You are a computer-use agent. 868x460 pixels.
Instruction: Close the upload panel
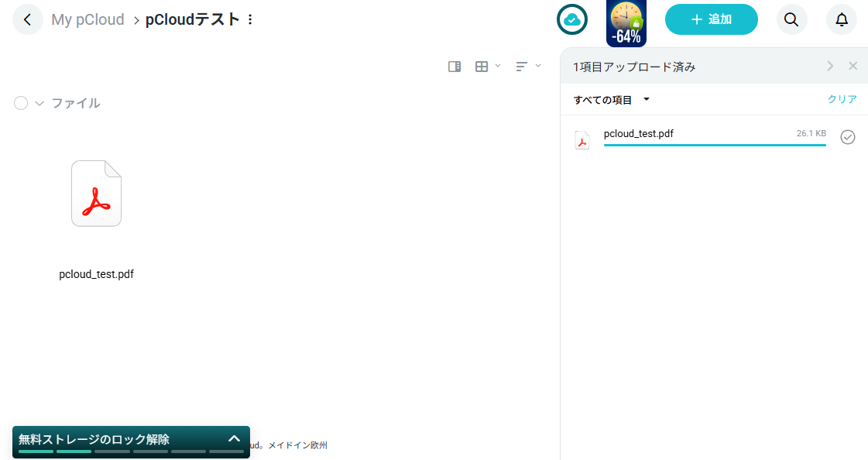coord(853,66)
